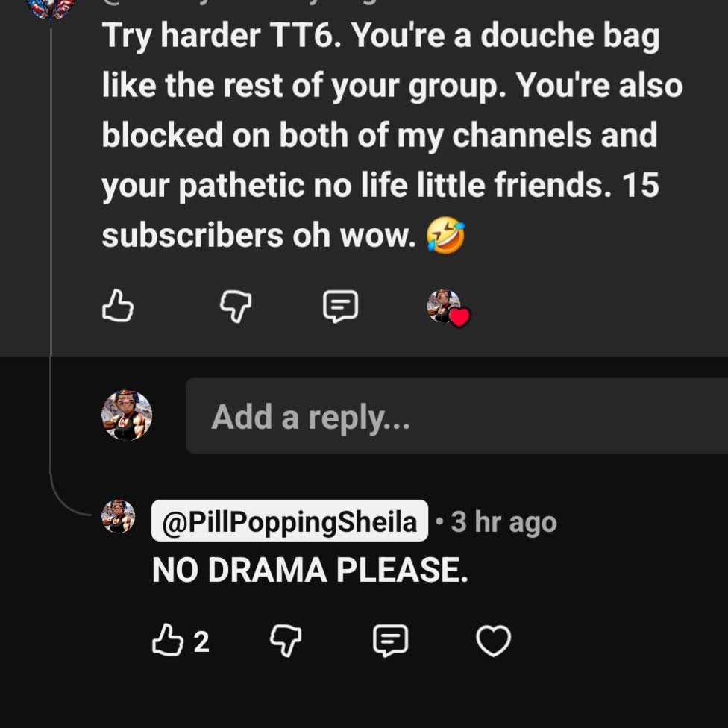Collapse replies via the vertical thread line
The height and width of the screenshot is (728, 728).
click(51, 260)
